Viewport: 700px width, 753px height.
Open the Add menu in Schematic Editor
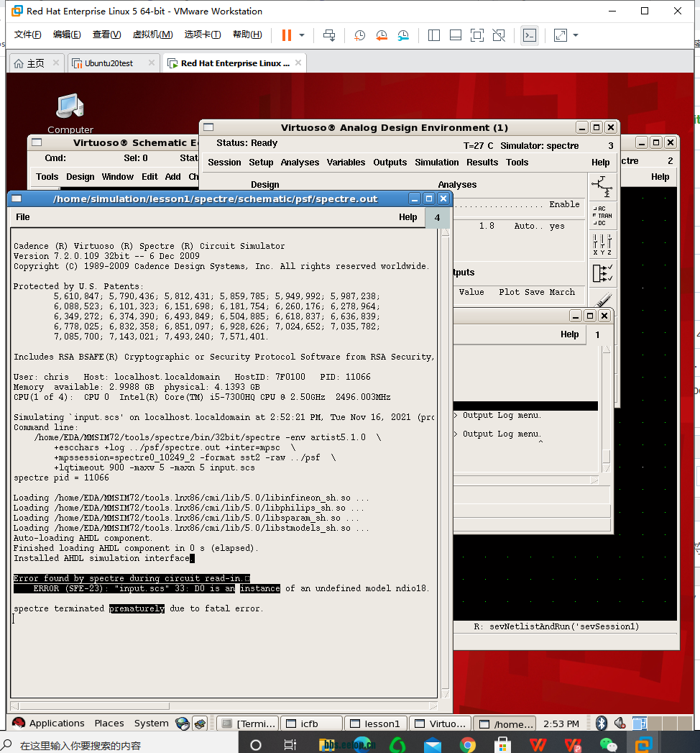[x=172, y=177]
